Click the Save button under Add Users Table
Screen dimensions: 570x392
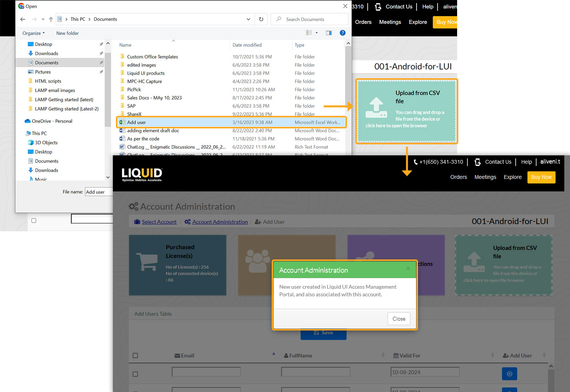point(323,333)
